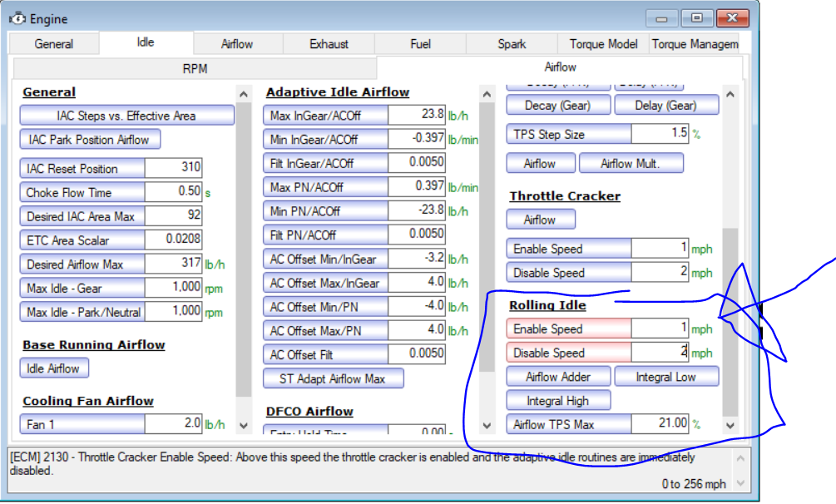Click the Throttle Cracker section heading

(x=565, y=195)
